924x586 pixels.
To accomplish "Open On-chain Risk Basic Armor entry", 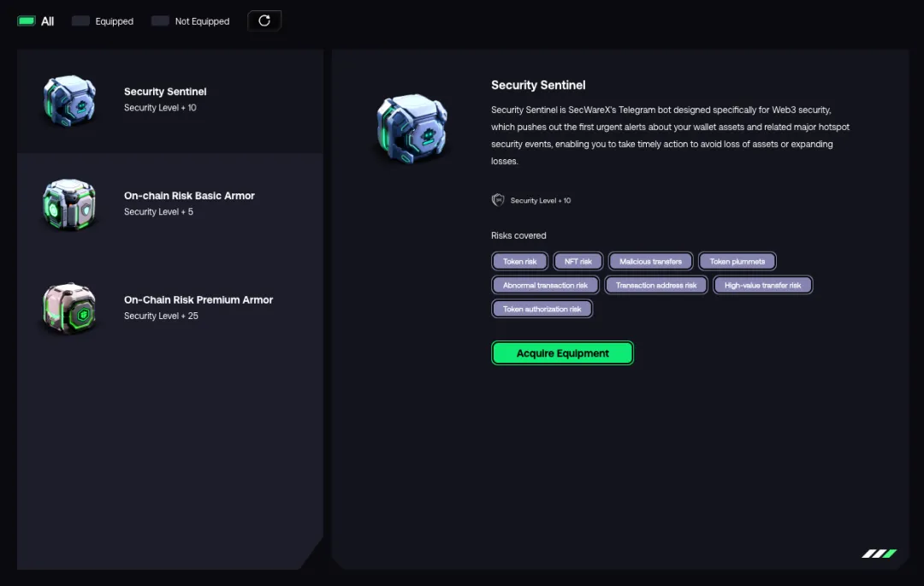I will tap(189, 196).
